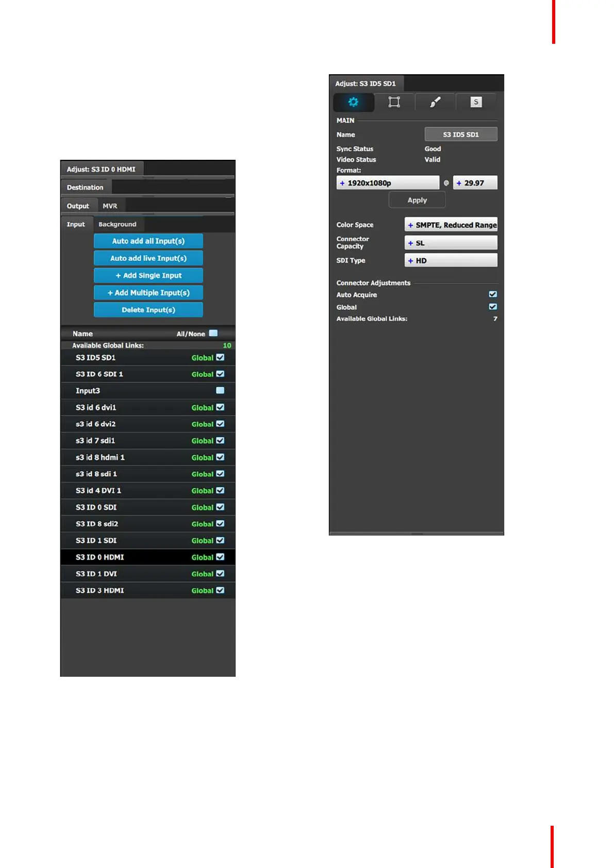Open the S icon tab
This screenshot has height=868, width=614.
476,102
